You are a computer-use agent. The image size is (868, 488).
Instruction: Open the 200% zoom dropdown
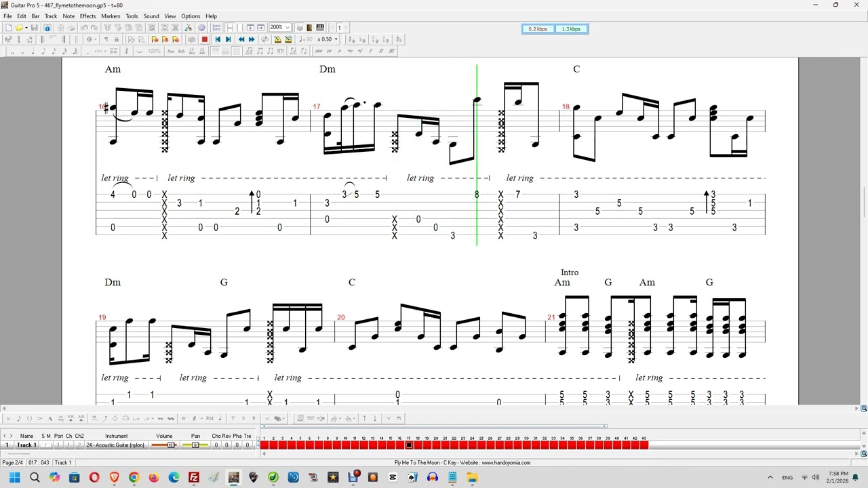[288, 28]
